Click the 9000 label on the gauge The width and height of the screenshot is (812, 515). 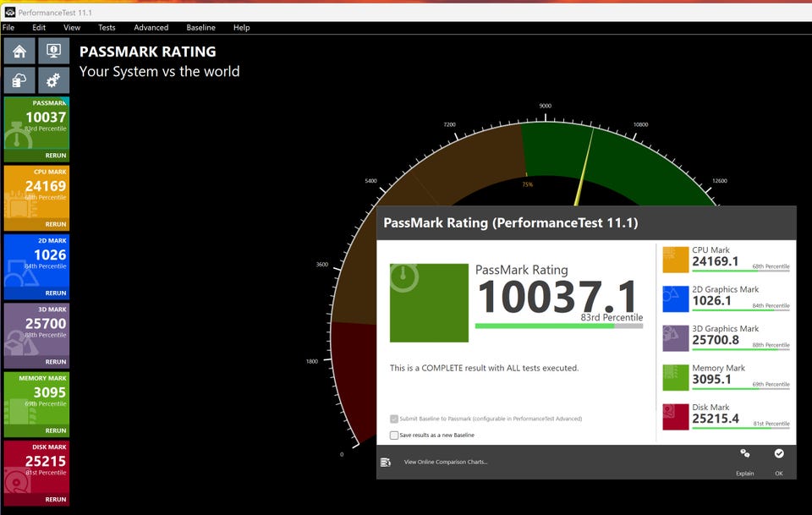546,106
